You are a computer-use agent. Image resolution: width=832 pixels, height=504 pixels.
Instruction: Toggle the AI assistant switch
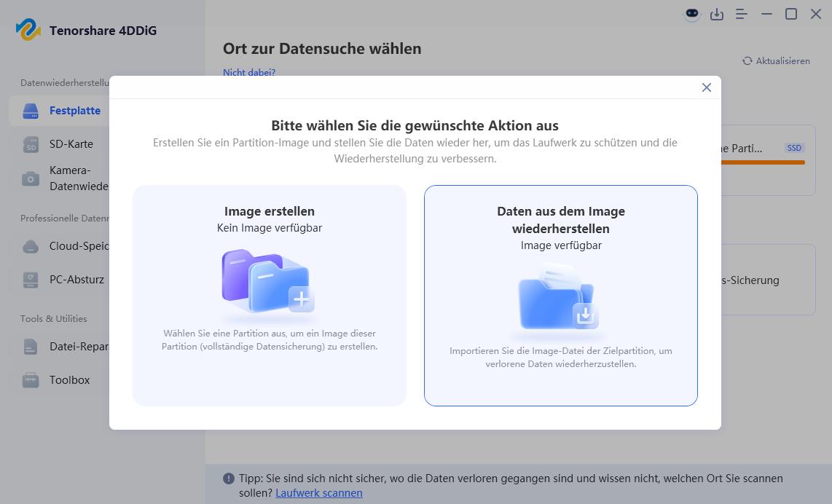pyautogui.click(x=691, y=14)
